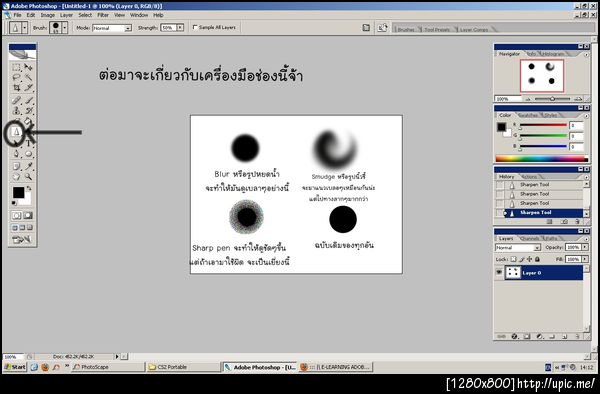This screenshot has height=394, width=600.
Task: Open the Opacity arrow in Layers panel
Action: coord(585,247)
